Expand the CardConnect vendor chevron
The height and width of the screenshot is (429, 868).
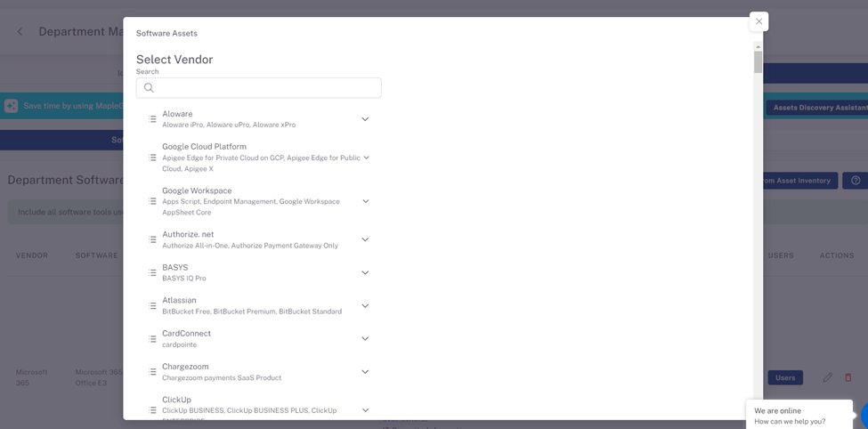(365, 338)
